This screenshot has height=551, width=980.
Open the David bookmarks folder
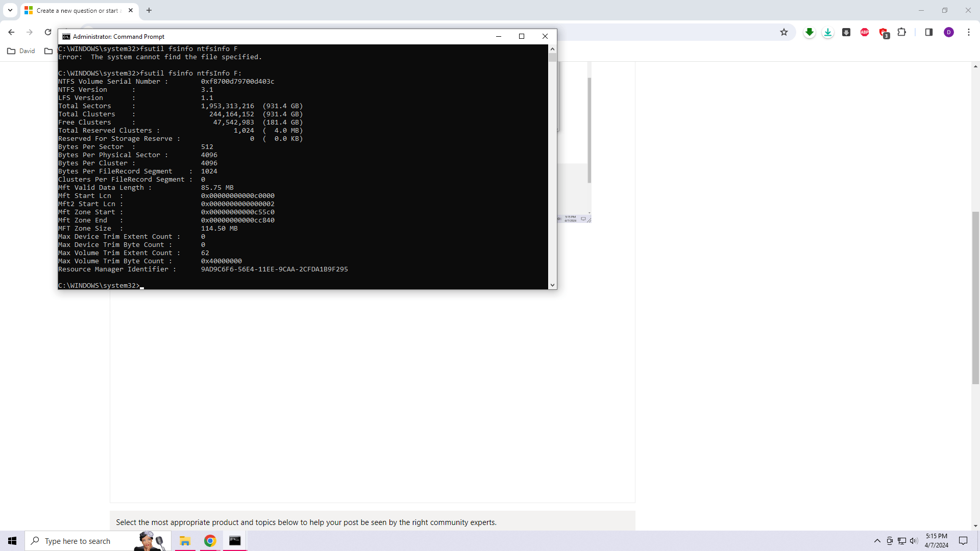click(21, 51)
